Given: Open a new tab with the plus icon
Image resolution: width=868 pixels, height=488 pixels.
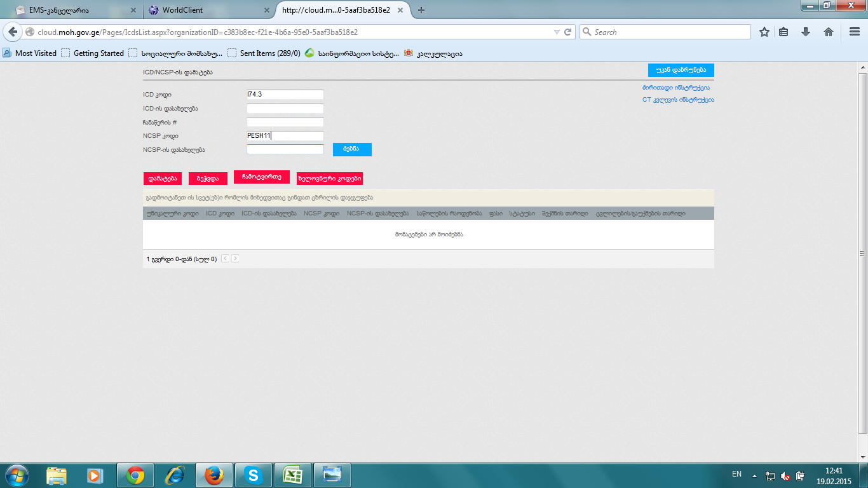Looking at the screenshot, I should pyautogui.click(x=421, y=10).
